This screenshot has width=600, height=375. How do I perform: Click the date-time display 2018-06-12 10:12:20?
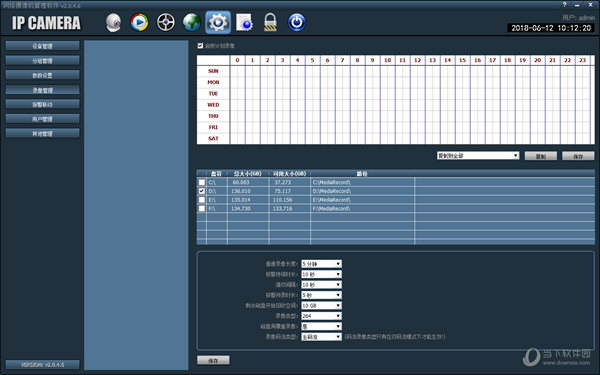tap(551, 28)
